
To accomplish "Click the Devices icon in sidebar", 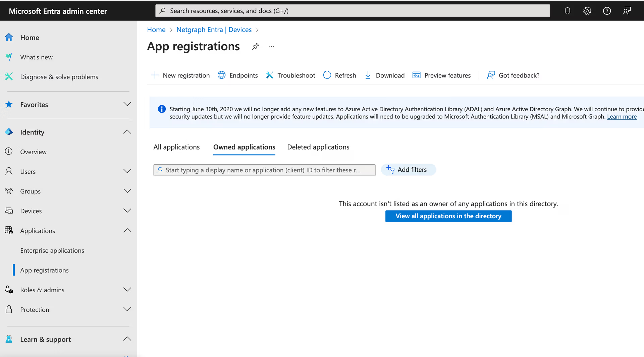I will tap(9, 211).
